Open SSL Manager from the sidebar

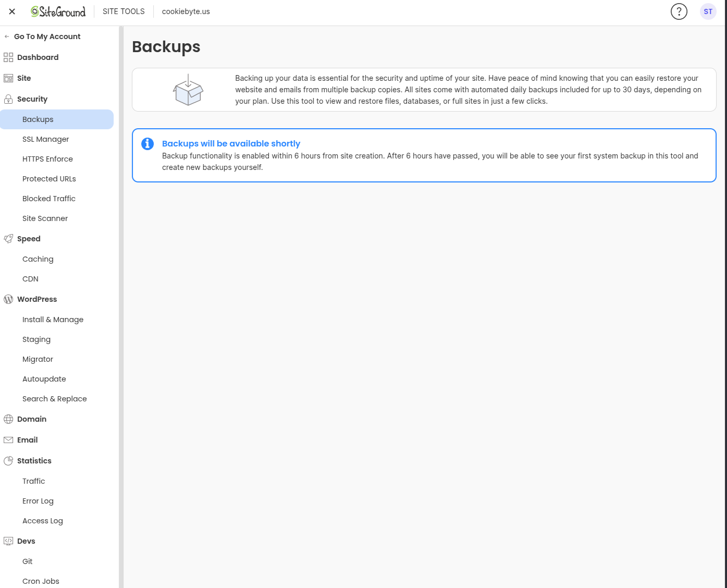click(46, 139)
